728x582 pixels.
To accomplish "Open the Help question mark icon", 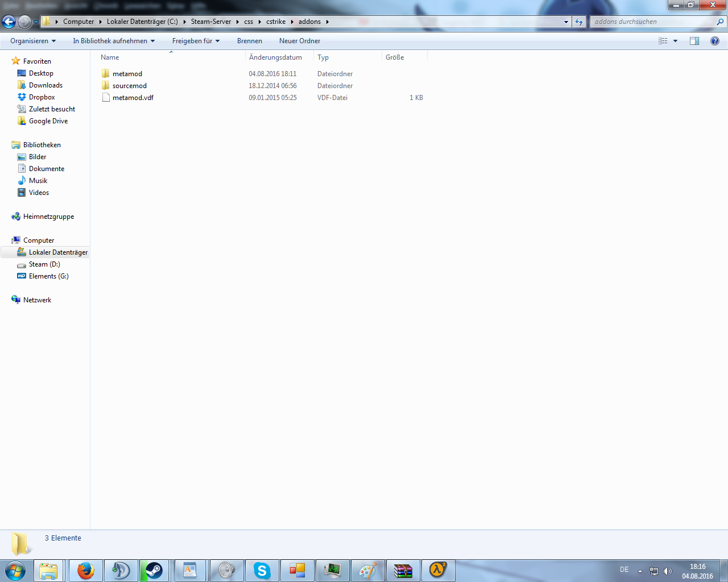I will tap(715, 41).
